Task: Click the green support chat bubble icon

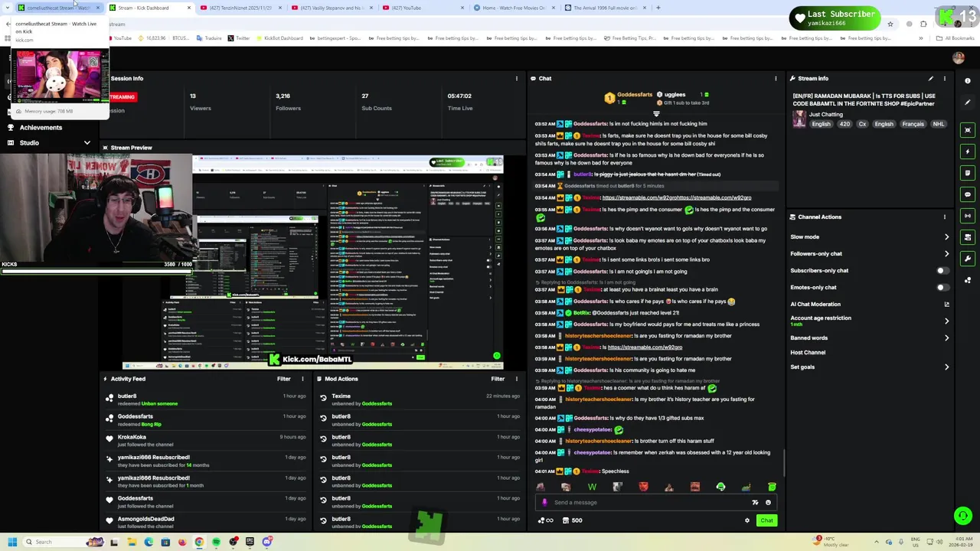Action: coord(962,517)
